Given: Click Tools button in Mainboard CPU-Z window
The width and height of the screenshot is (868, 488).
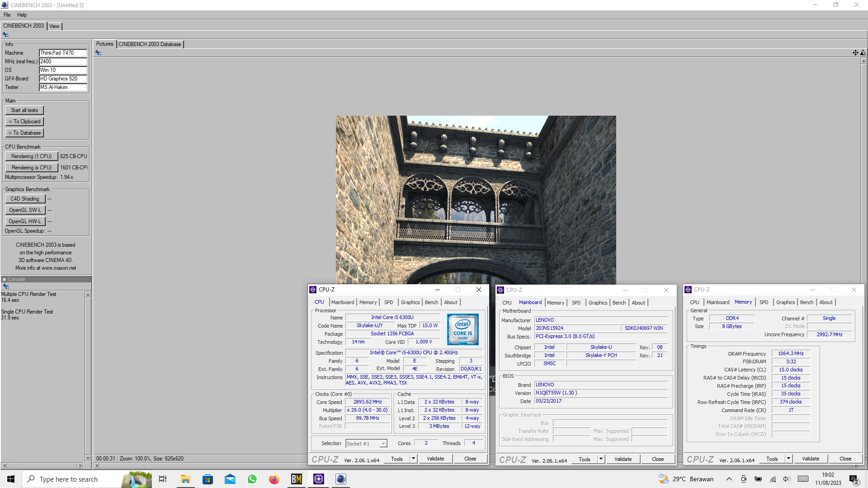Looking at the screenshot, I should pos(585,459).
